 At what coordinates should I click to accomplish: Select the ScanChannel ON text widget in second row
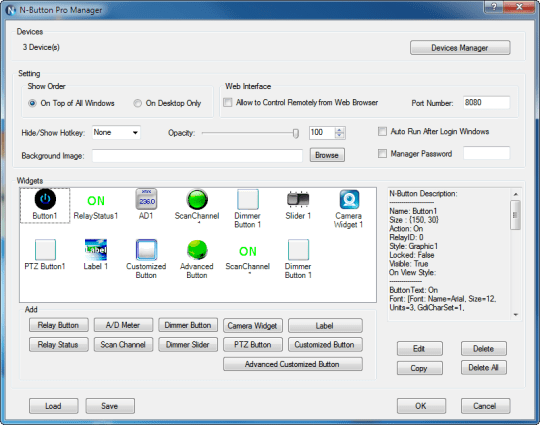248,251
